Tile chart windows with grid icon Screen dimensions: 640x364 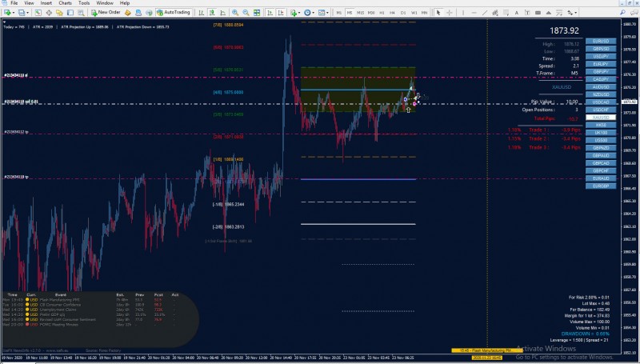(x=257, y=13)
